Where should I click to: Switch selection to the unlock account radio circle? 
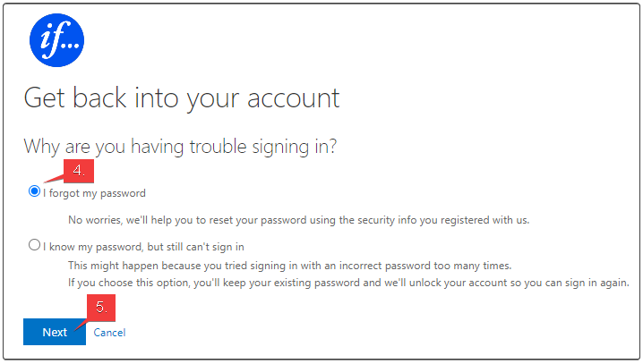(x=34, y=245)
